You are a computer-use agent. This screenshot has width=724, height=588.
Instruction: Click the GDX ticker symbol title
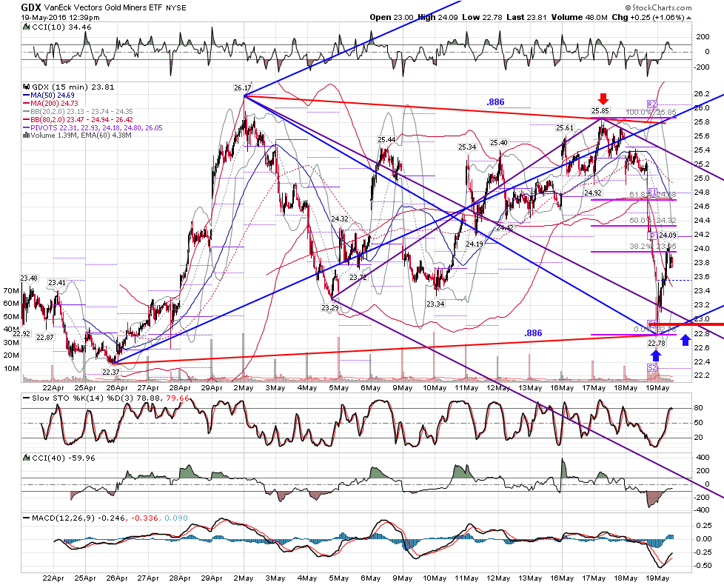tap(31, 7)
